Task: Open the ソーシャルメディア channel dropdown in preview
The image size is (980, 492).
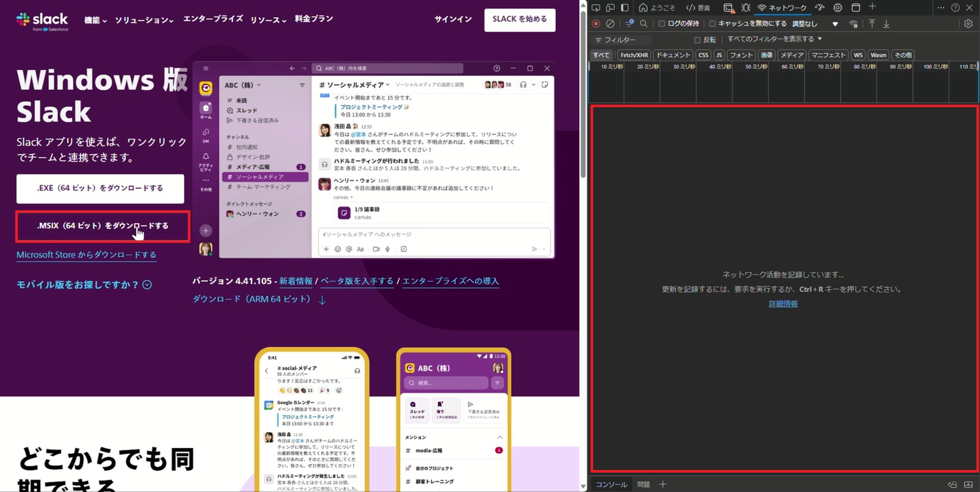Action: [354, 85]
